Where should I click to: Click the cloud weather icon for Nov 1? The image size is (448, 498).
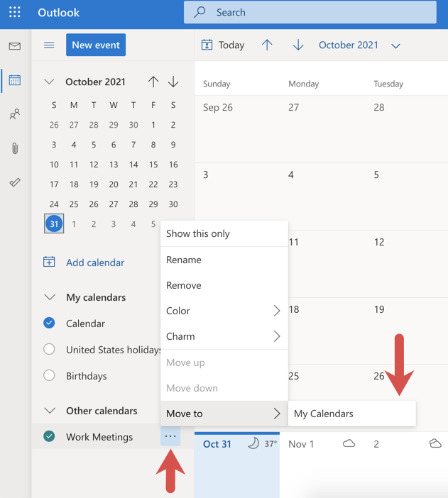[x=349, y=443]
